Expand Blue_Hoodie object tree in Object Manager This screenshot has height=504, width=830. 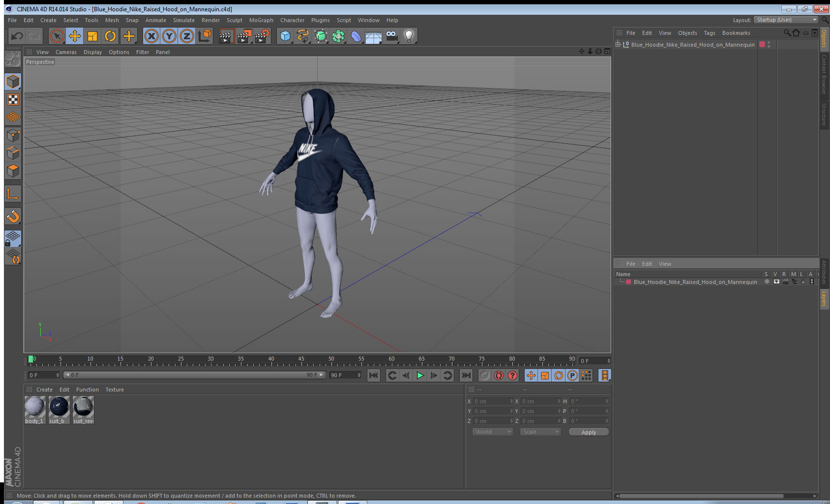pos(618,44)
